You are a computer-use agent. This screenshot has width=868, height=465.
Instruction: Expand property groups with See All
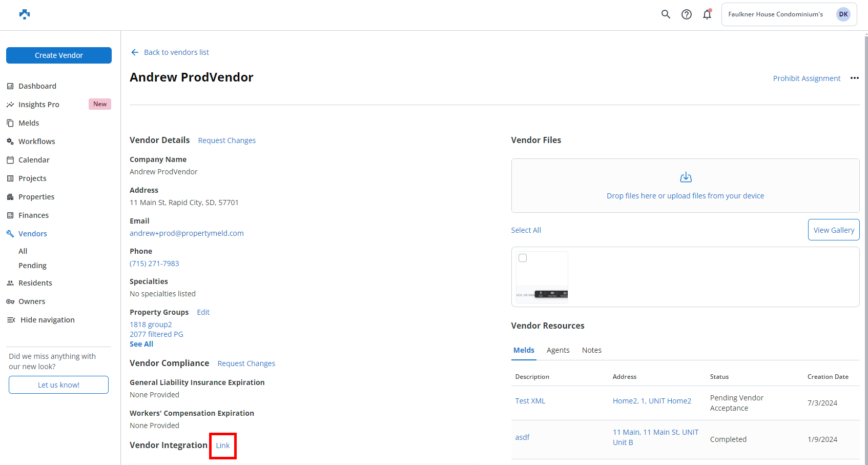coord(141,344)
